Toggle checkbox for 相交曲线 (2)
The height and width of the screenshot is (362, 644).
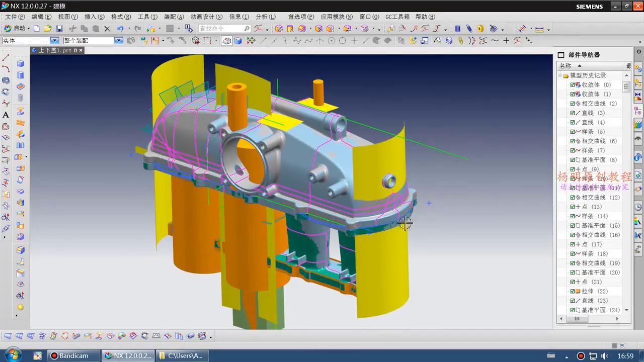click(573, 104)
